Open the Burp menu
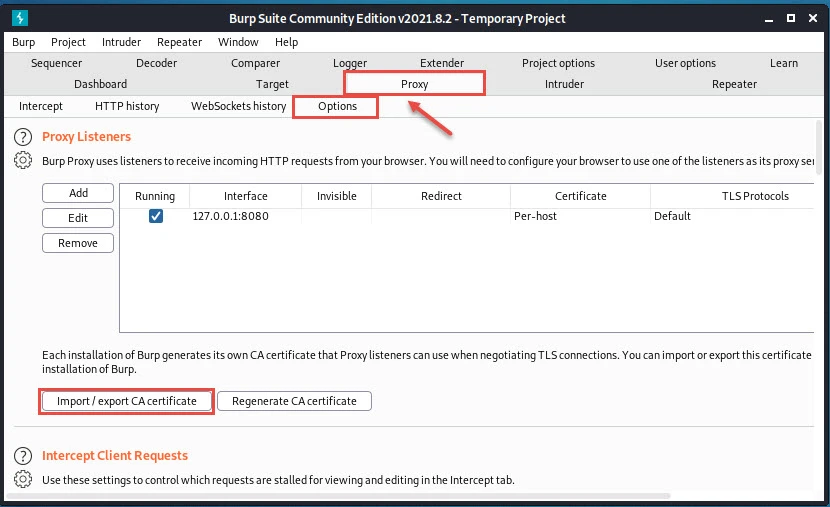 pos(23,42)
